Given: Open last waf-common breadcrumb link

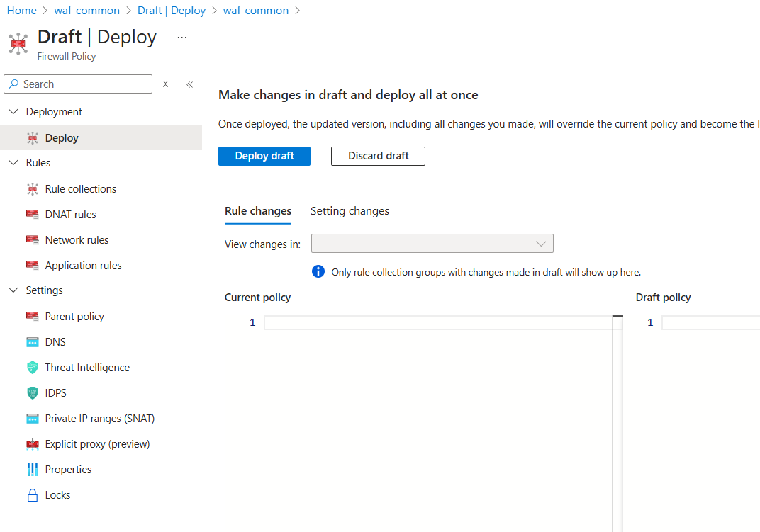Looking at the screenshot, I should [x=256, y=11].
